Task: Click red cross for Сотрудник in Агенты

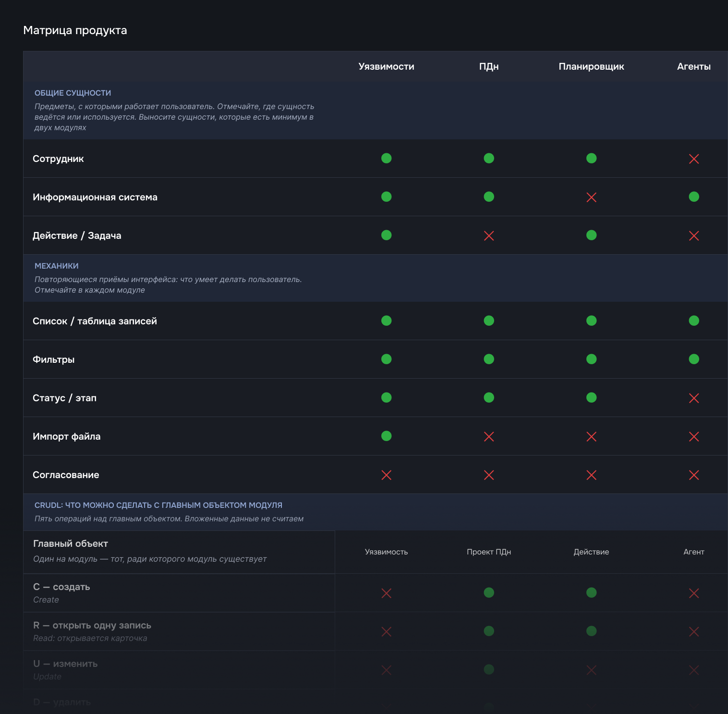Action: 694,159
